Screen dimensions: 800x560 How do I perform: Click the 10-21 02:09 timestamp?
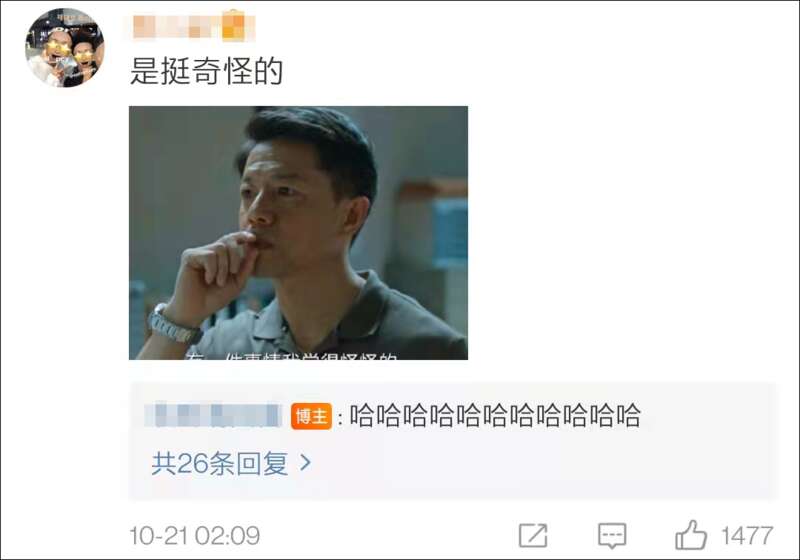194,536
